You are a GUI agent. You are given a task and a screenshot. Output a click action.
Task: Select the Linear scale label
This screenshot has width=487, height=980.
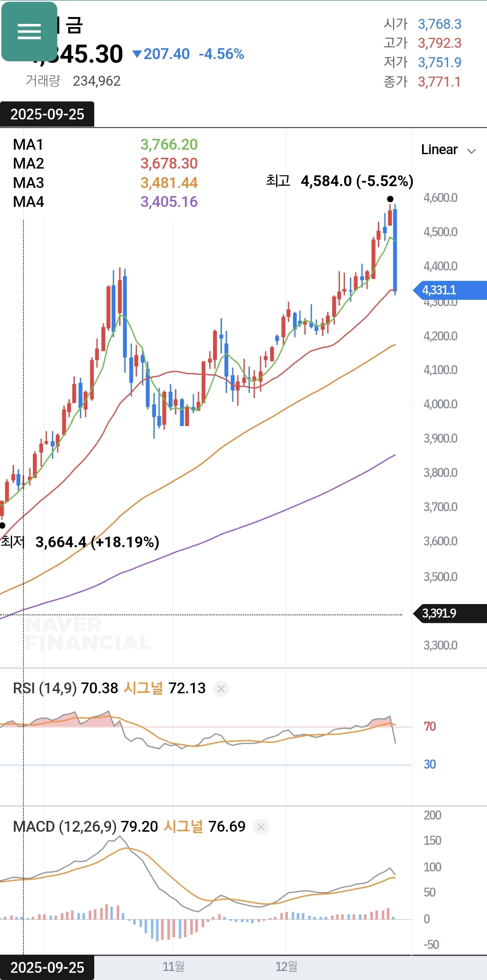[439, 150]
